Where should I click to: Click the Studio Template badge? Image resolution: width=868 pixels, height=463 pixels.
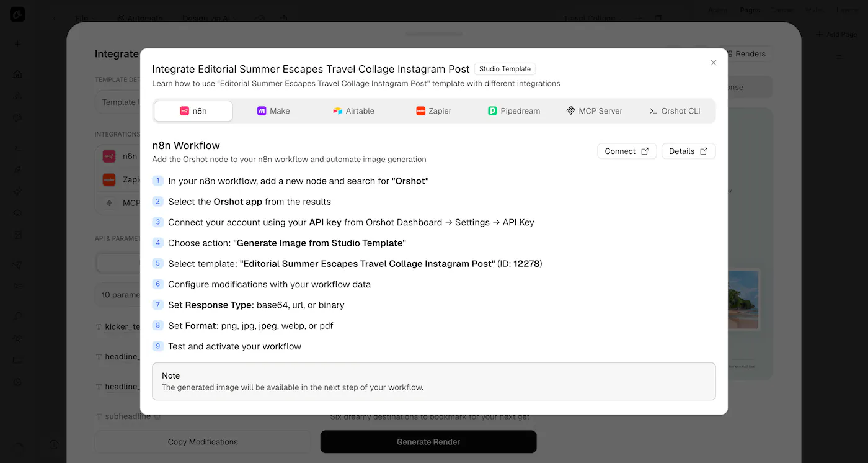coord(505,69)
